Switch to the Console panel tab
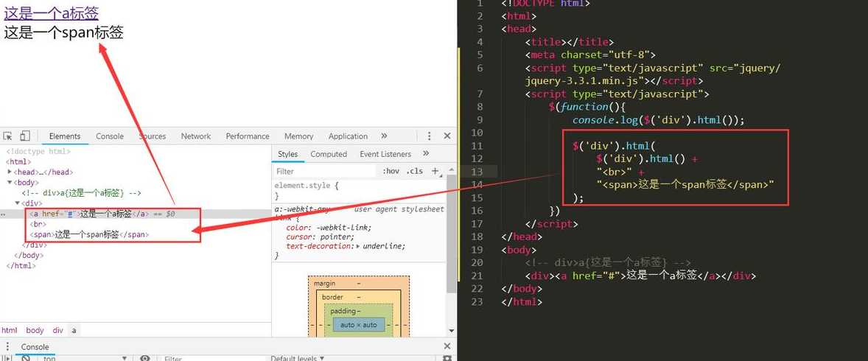This screenshot has height=361, width=868. [x=110, y=136]
